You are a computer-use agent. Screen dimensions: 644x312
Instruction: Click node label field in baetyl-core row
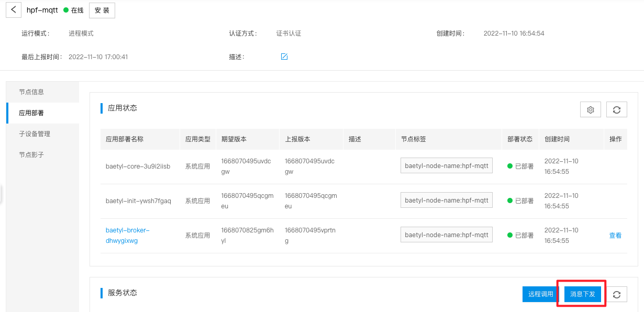(x=447, y=166)
